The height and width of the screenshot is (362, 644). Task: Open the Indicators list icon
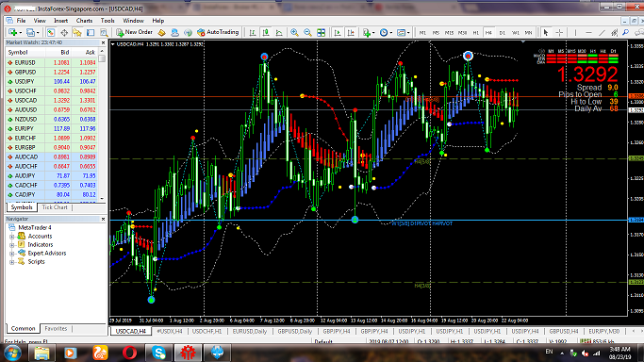[367, 32]
